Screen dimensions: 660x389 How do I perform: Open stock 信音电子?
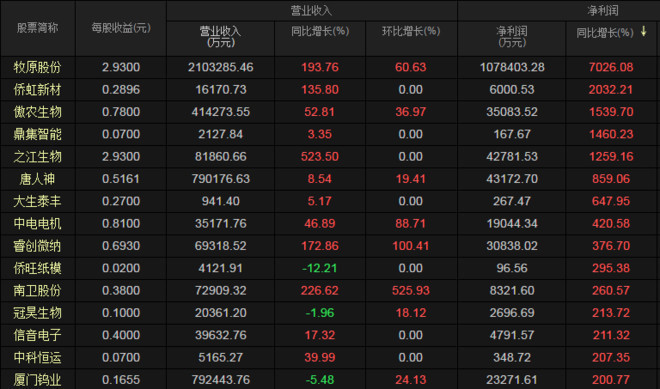pos(37,335)
